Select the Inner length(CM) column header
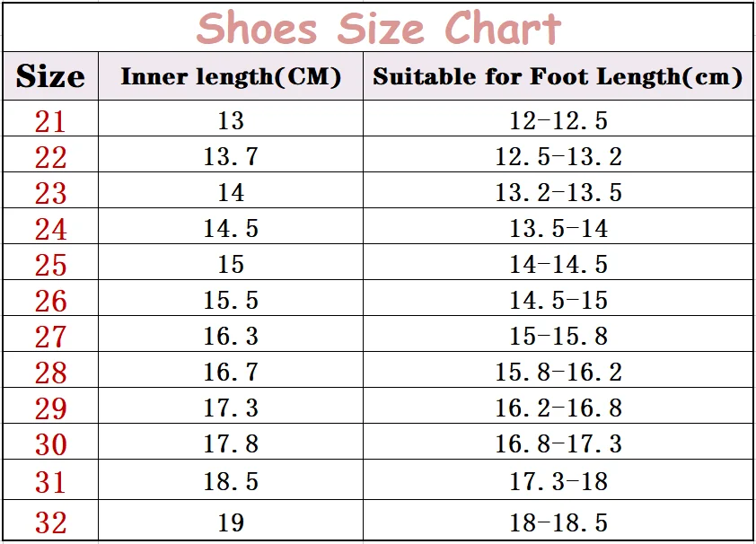Image resolution: width=756 pixels, height=544 pixels. pos(231,76)
